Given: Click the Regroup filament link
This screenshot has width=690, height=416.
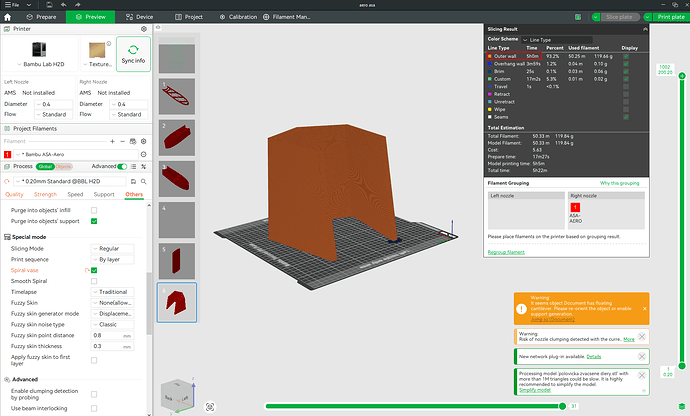Looking at the screenshot, I should tap(506, 252).
